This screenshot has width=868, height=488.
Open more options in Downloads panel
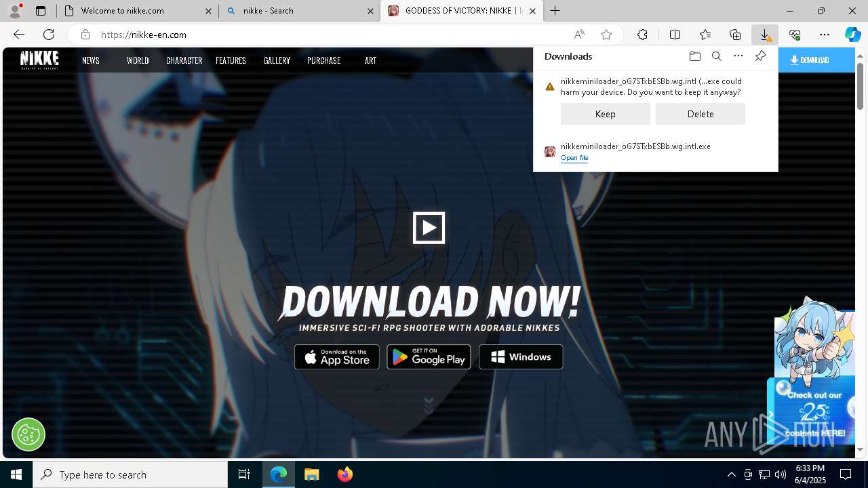pos(738,56)
